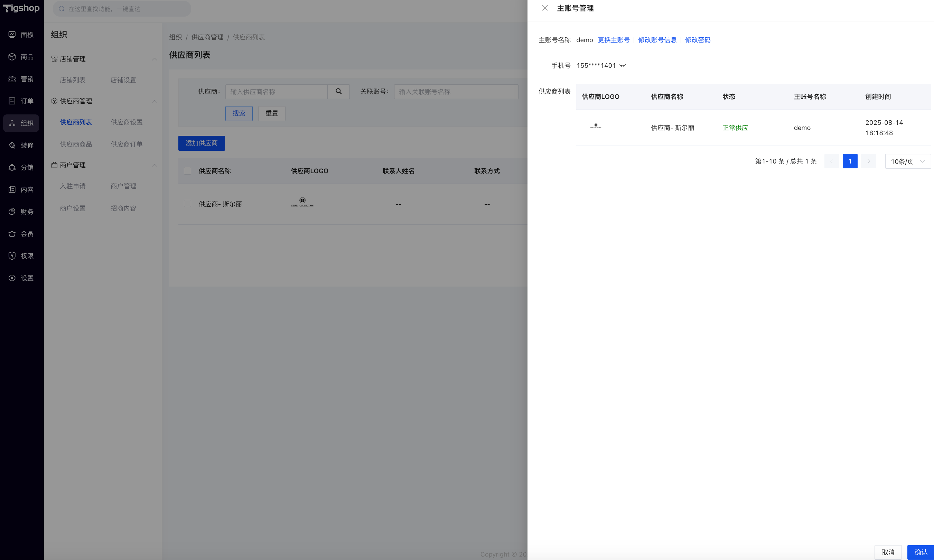Check the select-all checkbox in table header

(x=188, y=171)
